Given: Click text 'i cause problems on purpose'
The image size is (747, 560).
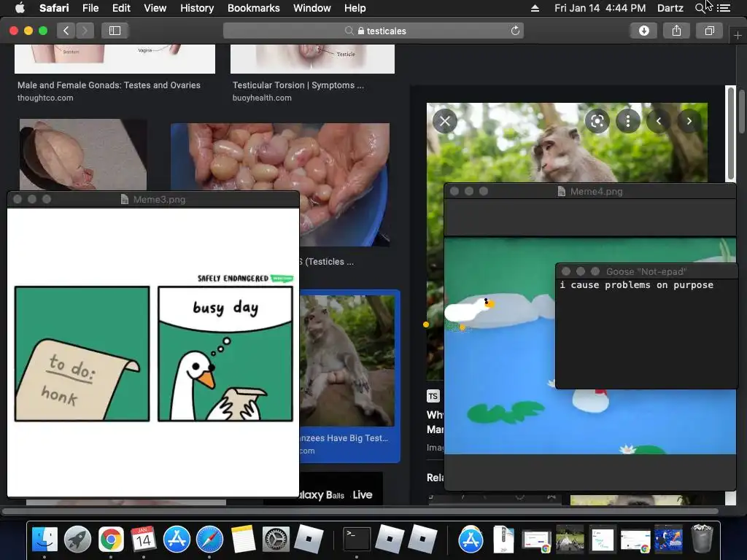Looking at the screenshot, I should [636, 285].
